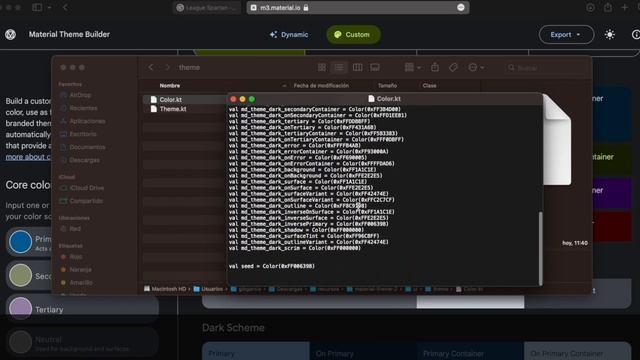Open Compartido in Finder sidebar
Viewport: 640px width, 360px height.
[86, 201]
